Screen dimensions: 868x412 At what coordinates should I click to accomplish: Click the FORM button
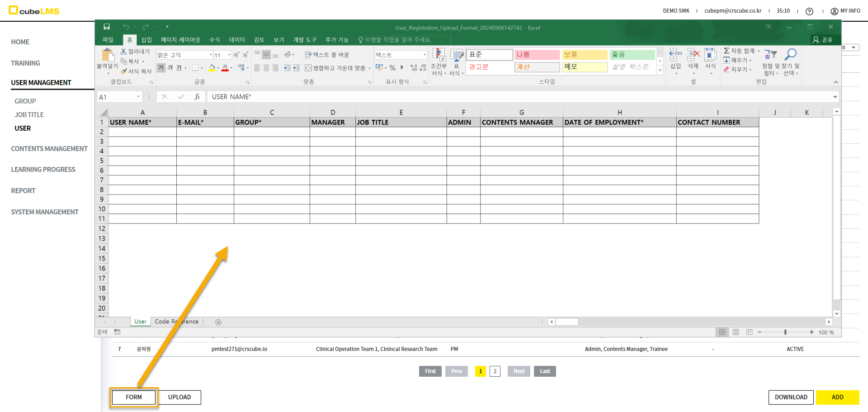coord(134,397)
